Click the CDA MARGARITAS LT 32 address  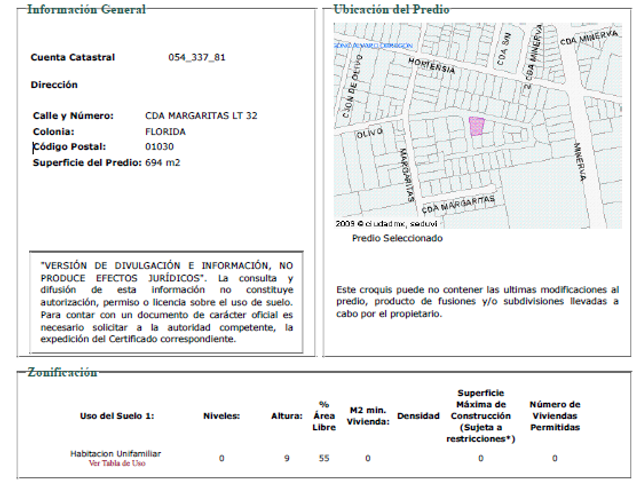point(201,116)
